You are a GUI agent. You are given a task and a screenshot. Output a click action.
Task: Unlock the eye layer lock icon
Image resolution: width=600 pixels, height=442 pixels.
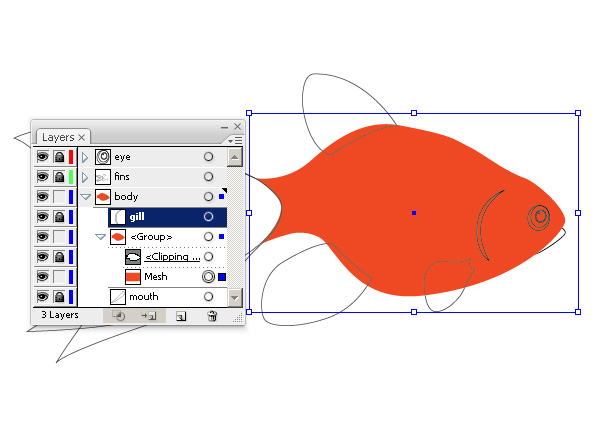click(x=59, y=157)
